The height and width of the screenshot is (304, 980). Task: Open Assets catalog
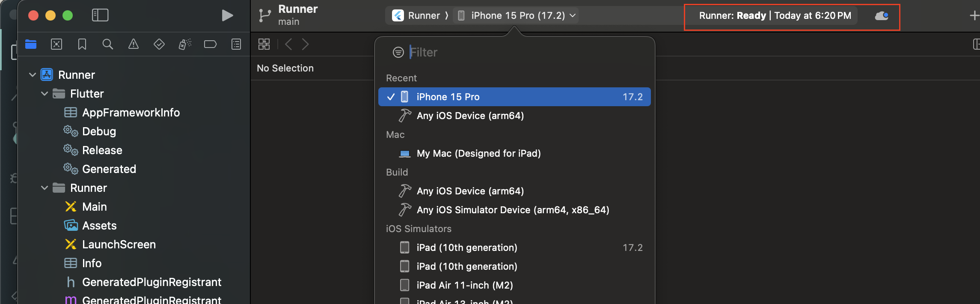pyautogui.click(x=99, y=226)
